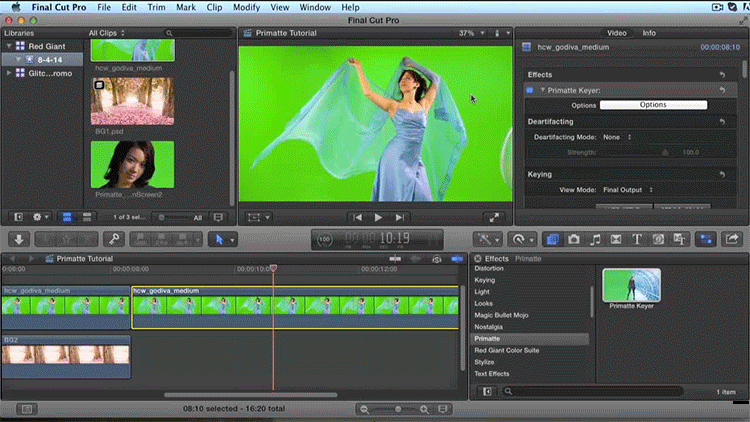
Task: Click the Play button in the viewer
Action: (378, 217)
